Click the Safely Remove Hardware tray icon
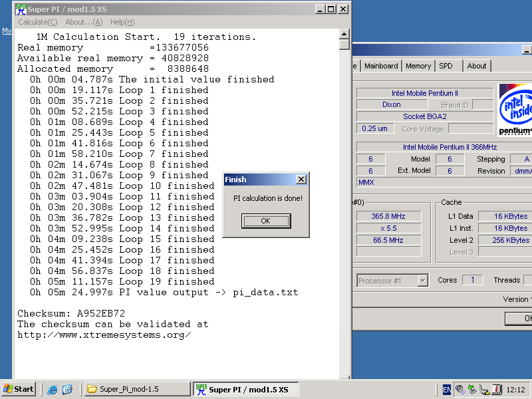532x399 pixels. click(472, 389)
